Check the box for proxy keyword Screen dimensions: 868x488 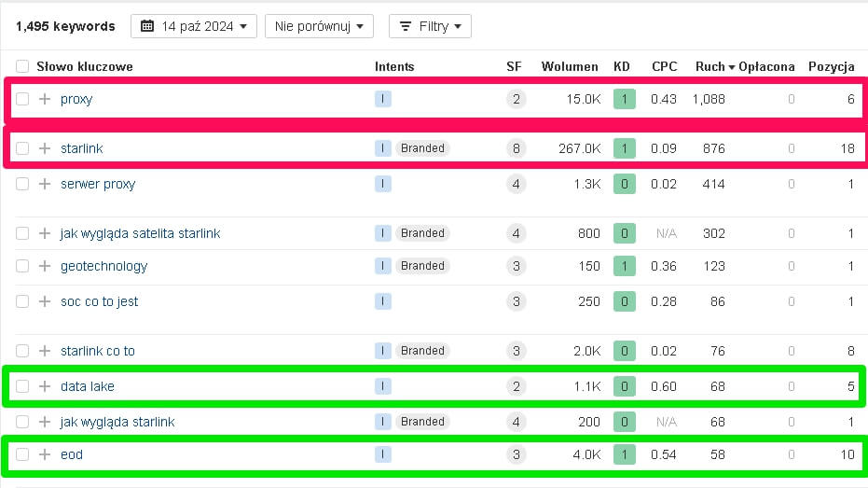(22, 99)
